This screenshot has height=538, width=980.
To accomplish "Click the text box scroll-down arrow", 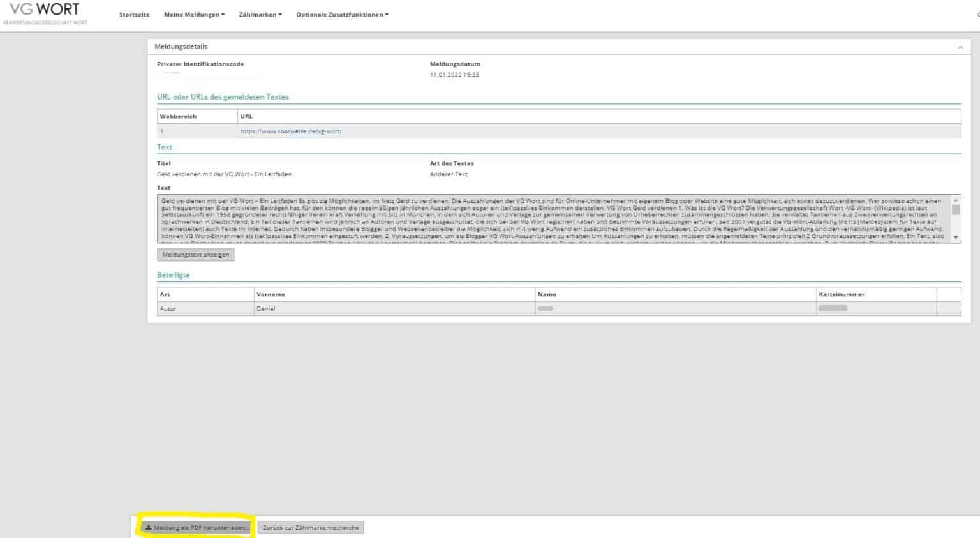I will point(956,237).
